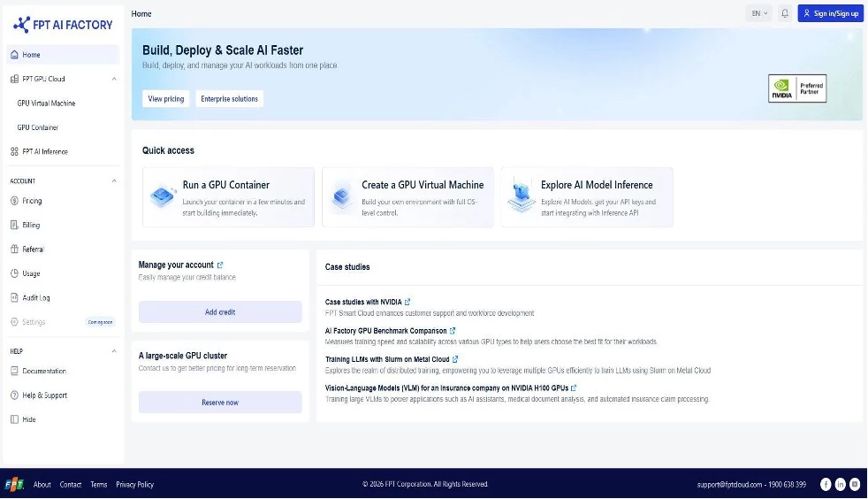Viewport: 868px width, 499px height.
Task: Click the Usage pie chart icon
Action: click(x=14, y=273)
